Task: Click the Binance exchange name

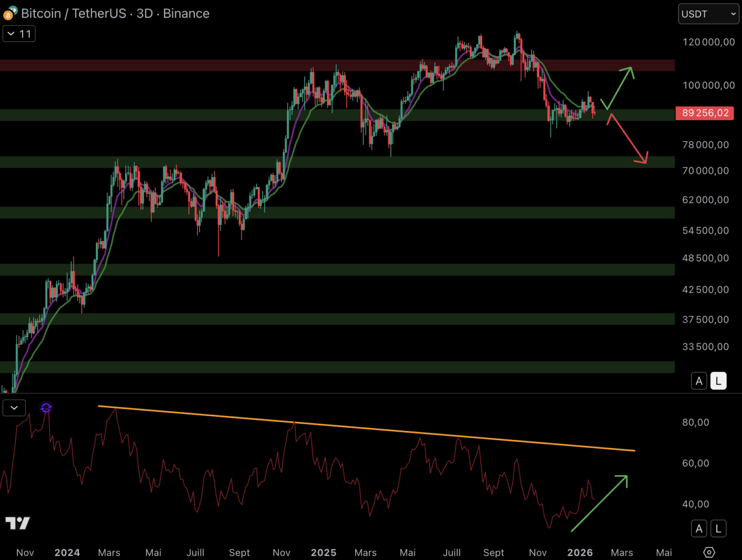Action: [186, 13]
